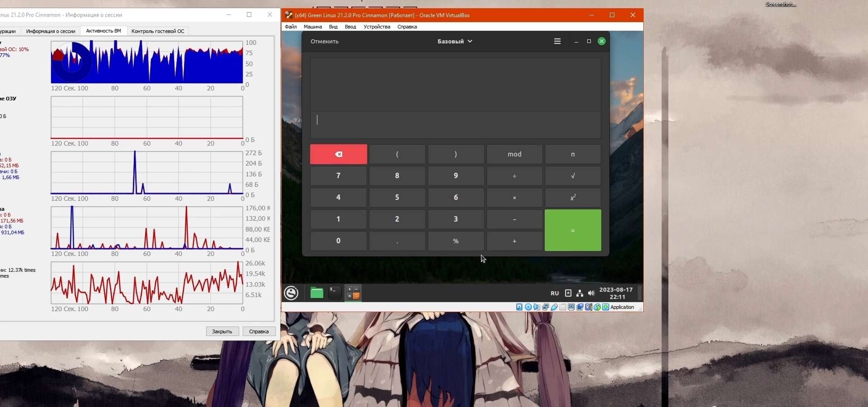Switch keyboard layout via RU indicator
Image resolution: width=868 pixels, height=407 pixels.
(555, 293)
